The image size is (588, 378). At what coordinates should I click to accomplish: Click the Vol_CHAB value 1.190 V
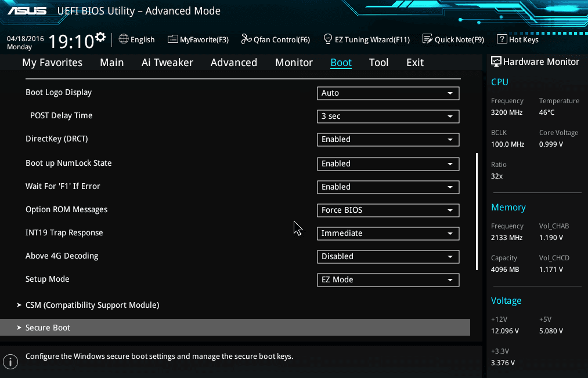coord(551,238)
